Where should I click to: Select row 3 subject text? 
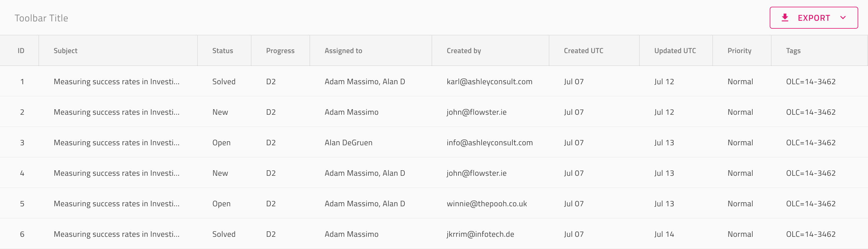coord(116,143)
